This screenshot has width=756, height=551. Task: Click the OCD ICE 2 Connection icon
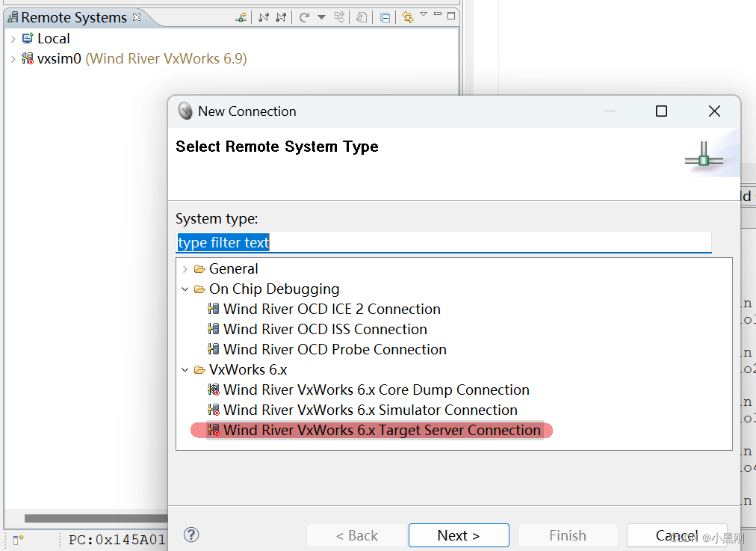point(214,309)
